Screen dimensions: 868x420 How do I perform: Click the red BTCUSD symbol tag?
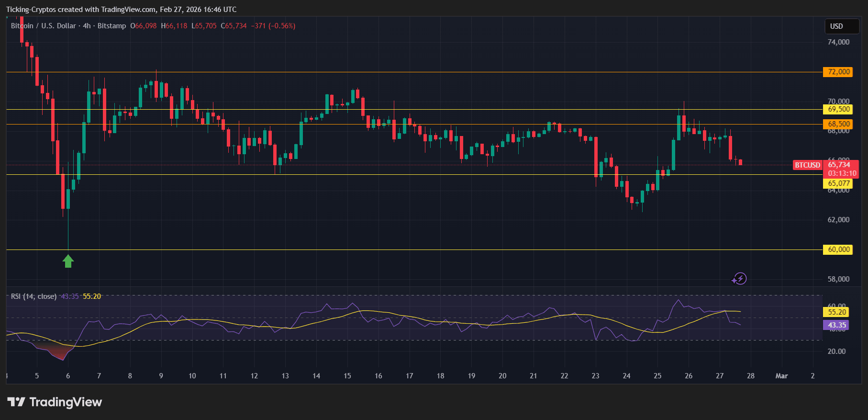(807, 165)
